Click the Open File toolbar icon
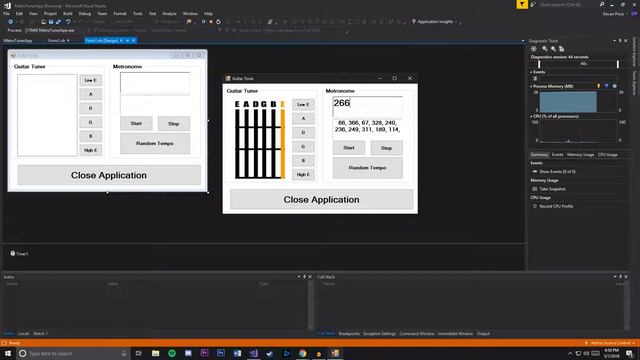 (x=43, y=22)
